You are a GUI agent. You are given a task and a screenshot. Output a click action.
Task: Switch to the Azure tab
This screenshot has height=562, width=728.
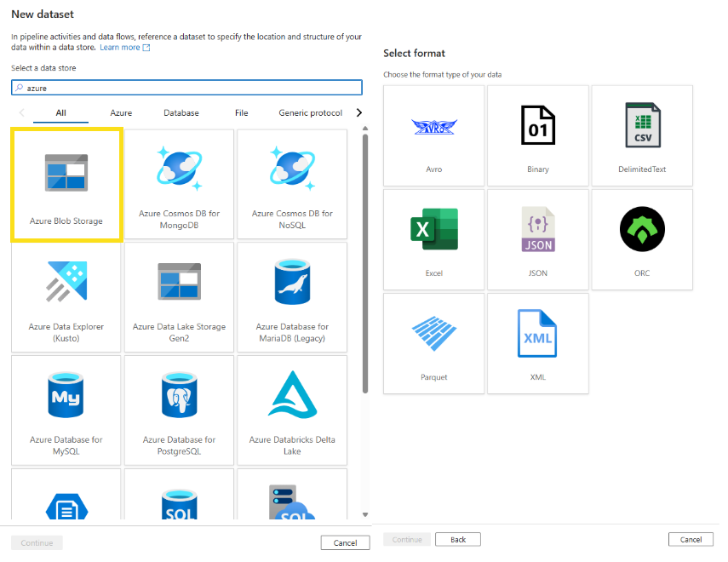point(121,113)
